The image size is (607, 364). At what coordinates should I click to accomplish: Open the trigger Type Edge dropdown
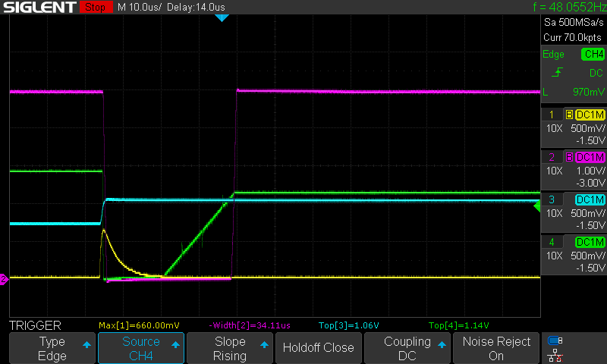52,348
